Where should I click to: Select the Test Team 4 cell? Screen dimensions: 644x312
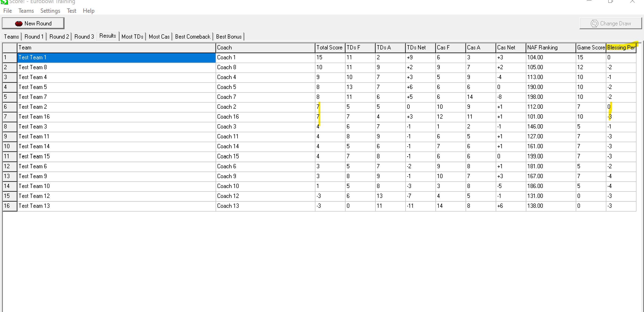click(x=116, y=77)
